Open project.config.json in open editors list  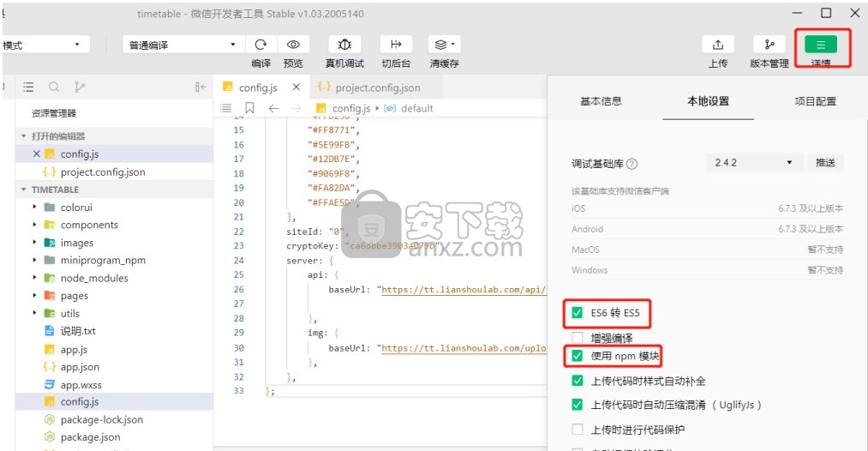point(103,171)
